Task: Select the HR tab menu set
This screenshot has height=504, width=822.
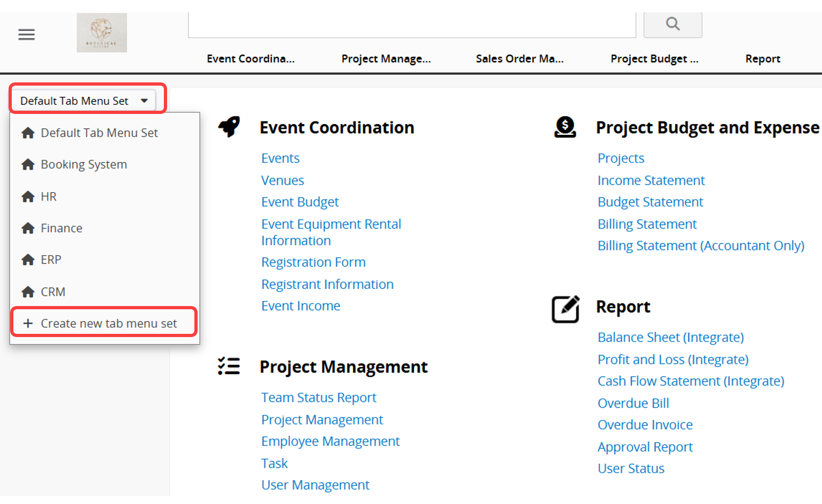Action: [49, 197]
